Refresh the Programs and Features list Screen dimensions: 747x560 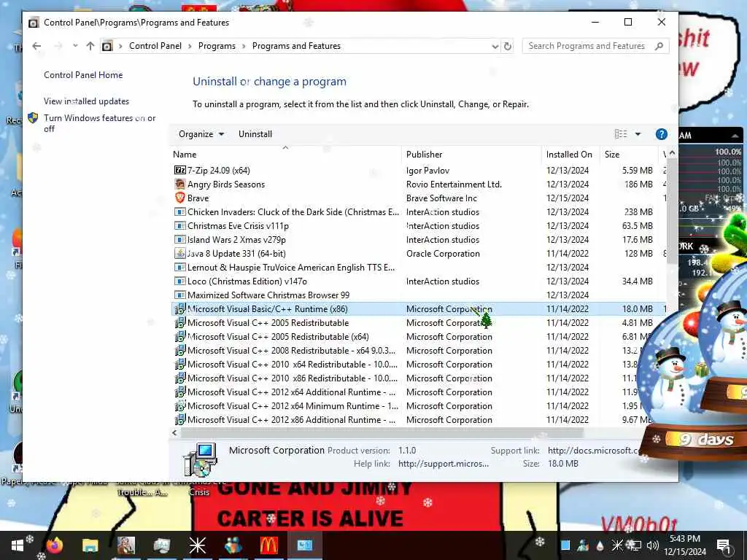508,46
